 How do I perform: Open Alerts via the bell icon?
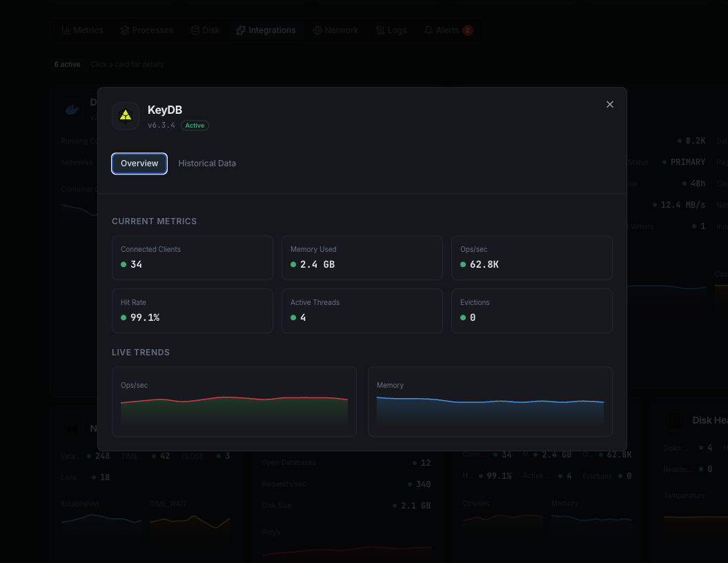[x=428, y=30]
